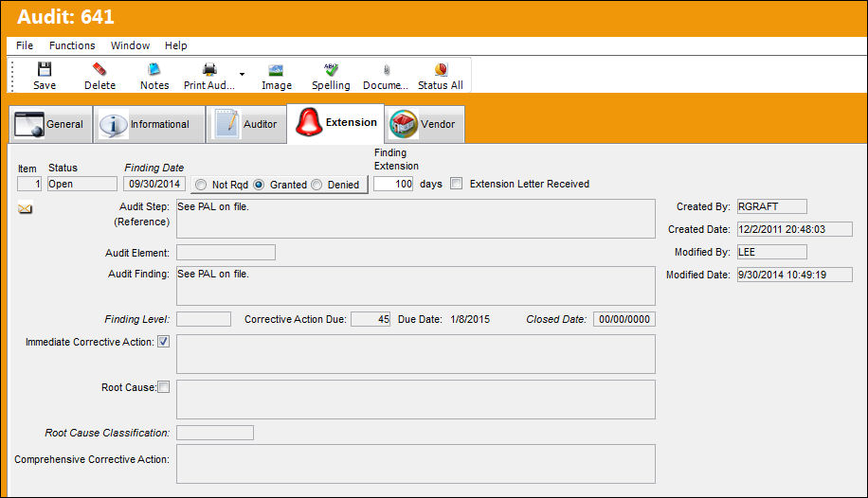868x498 pixels.
Task: Click the Item number field
Action: [29, 184]
